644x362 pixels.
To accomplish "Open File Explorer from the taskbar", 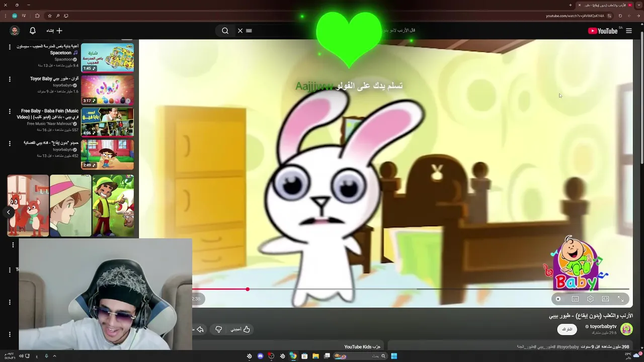I will coord(315,356).
